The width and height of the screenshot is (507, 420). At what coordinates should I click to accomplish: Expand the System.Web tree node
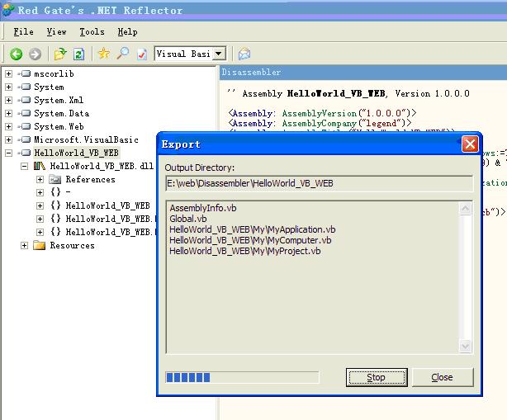pos(8,126)
